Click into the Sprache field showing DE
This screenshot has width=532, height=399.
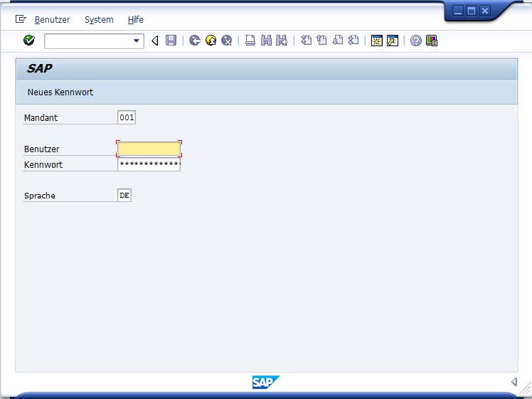[124, 195]
